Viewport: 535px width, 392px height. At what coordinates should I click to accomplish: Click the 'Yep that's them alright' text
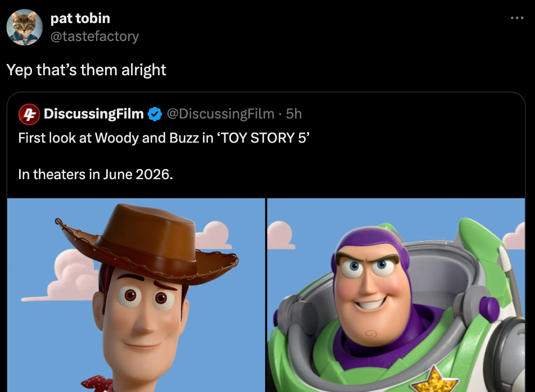[87, 70]
